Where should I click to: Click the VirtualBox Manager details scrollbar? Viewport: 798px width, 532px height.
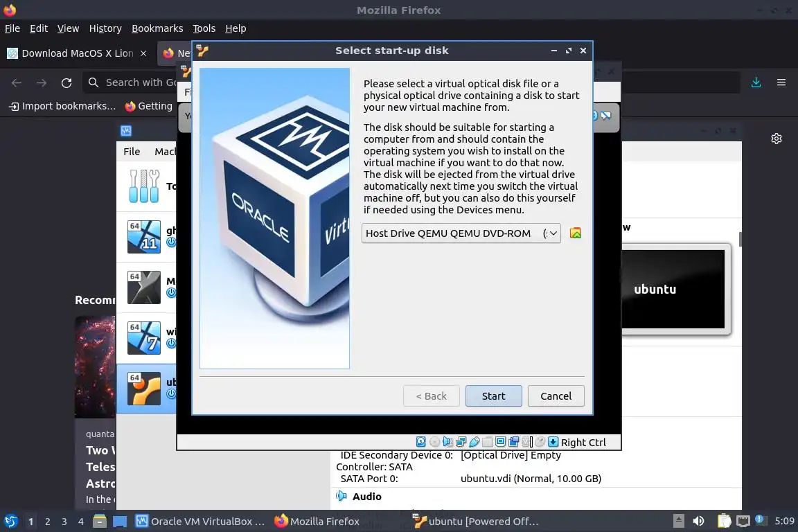click(740, 239)
